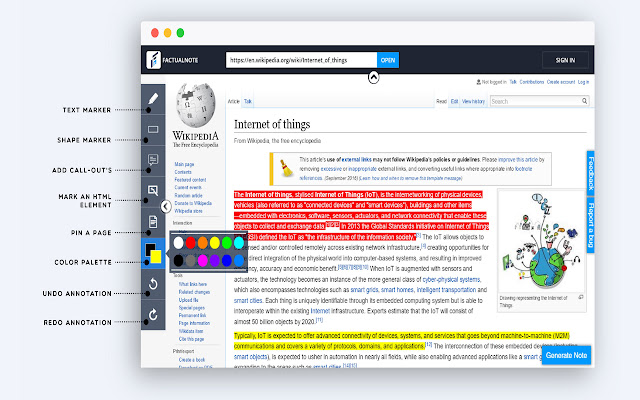Open the Featured content sidebar link
Screen dimensions: 640x400
(x=190, y=180)
